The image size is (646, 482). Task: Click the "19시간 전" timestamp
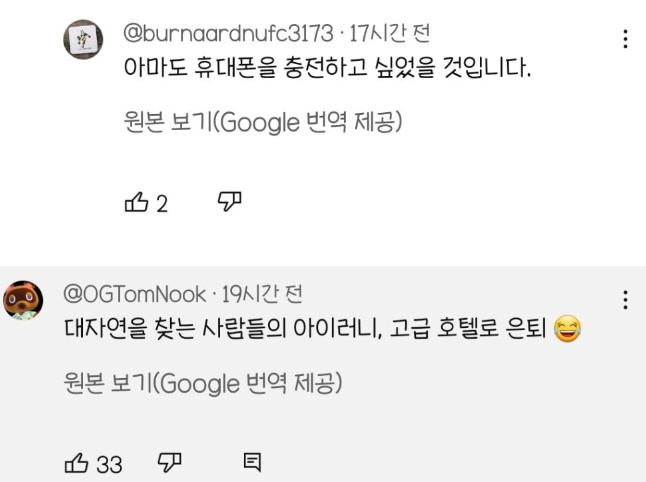(x=261, y=294)
